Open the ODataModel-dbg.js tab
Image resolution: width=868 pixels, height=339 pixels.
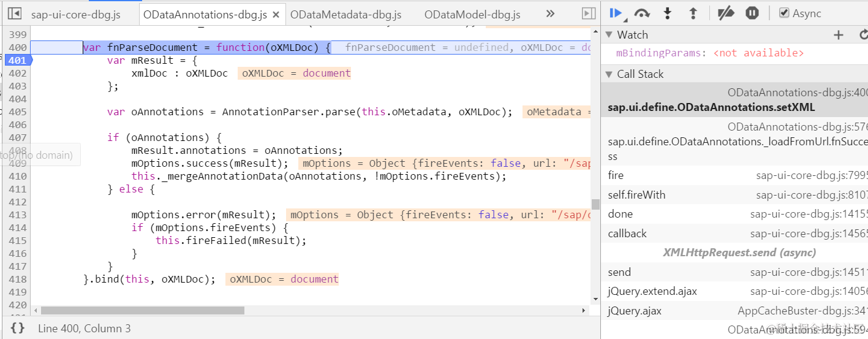coord(472,14)
